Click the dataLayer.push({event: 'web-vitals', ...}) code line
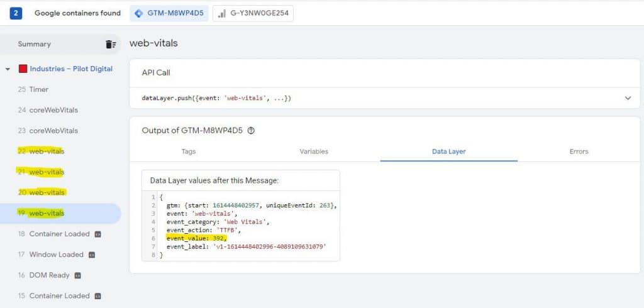Screen dimensions: 644x308 [216, 98]
